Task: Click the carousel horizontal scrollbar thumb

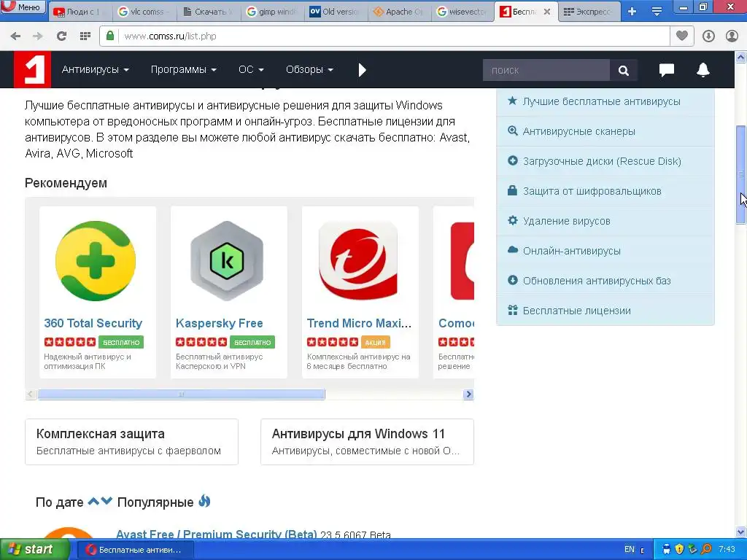Action: [x=181, y=394]
